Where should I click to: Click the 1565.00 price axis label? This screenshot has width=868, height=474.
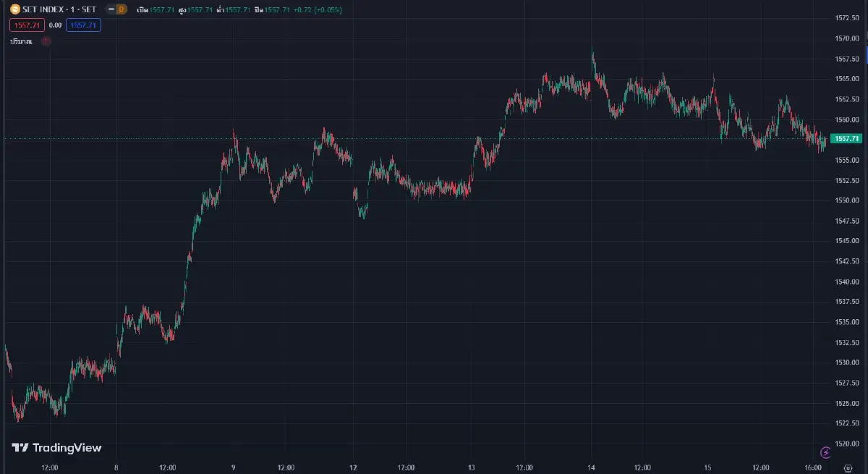846,78
